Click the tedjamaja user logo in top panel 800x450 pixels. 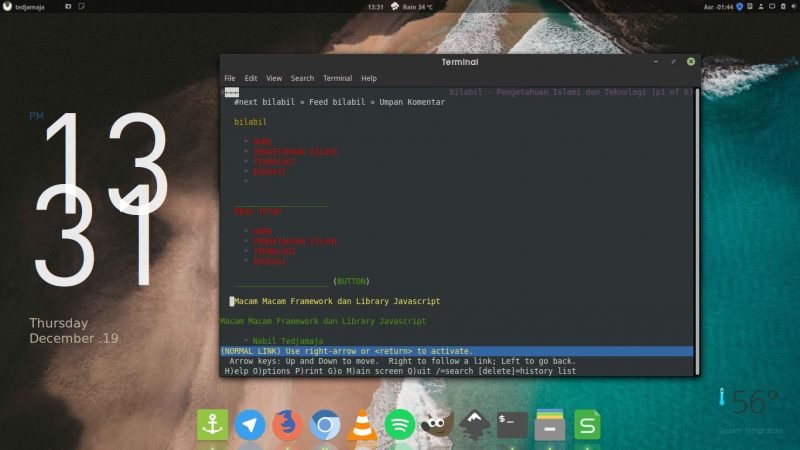coord(7,7)
